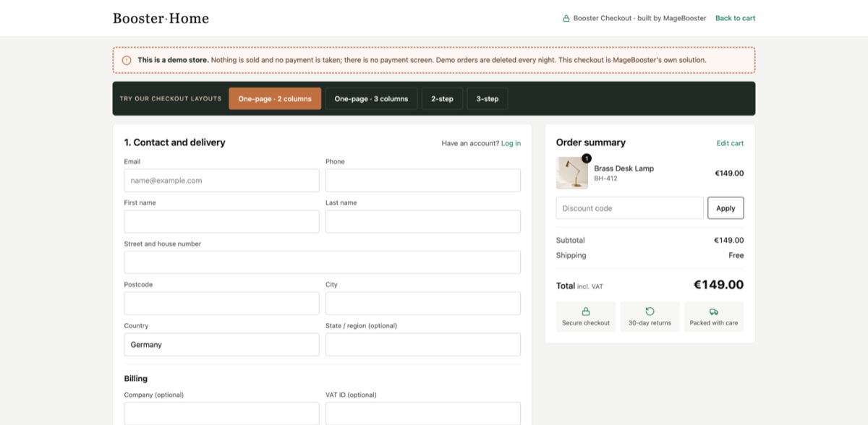Click the Packed with care label
Screen dimensions: 868x425
714,323
